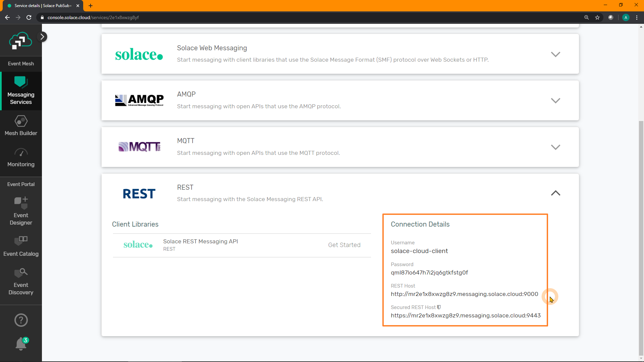Click Get Started for REST Messaging API
Viewport: 644px width, 362px height.
pos(344,245)
